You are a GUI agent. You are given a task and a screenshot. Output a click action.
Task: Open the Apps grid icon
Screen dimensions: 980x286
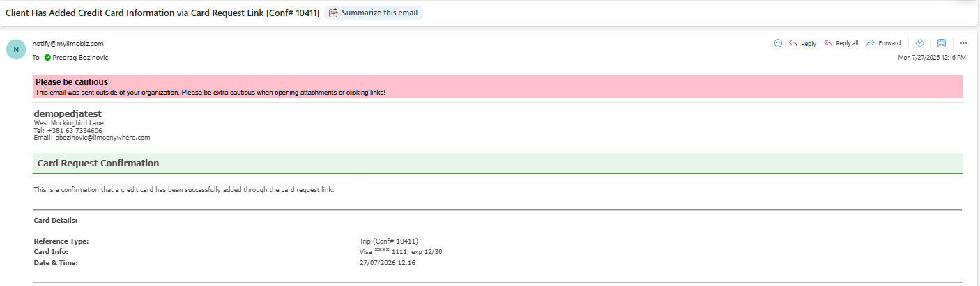[942, 43]
